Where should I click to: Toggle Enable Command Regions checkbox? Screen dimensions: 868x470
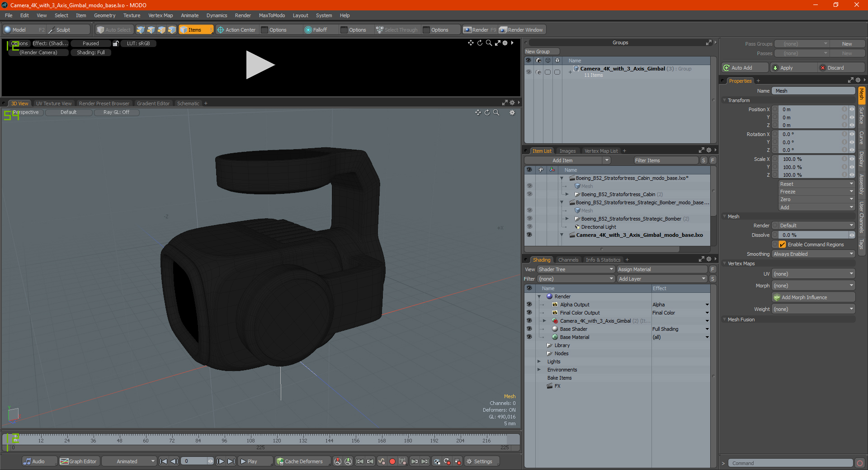click(782, 244)
